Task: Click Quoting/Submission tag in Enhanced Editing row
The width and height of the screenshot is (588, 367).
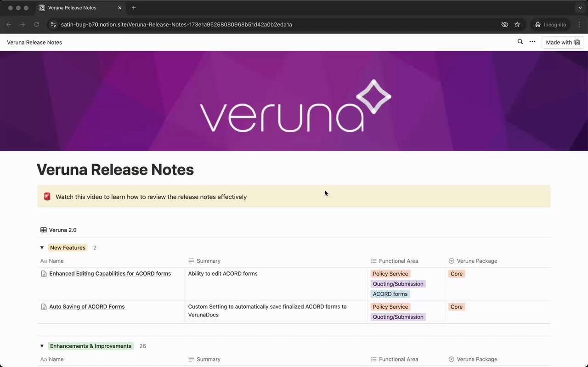Action: [398, 284]
